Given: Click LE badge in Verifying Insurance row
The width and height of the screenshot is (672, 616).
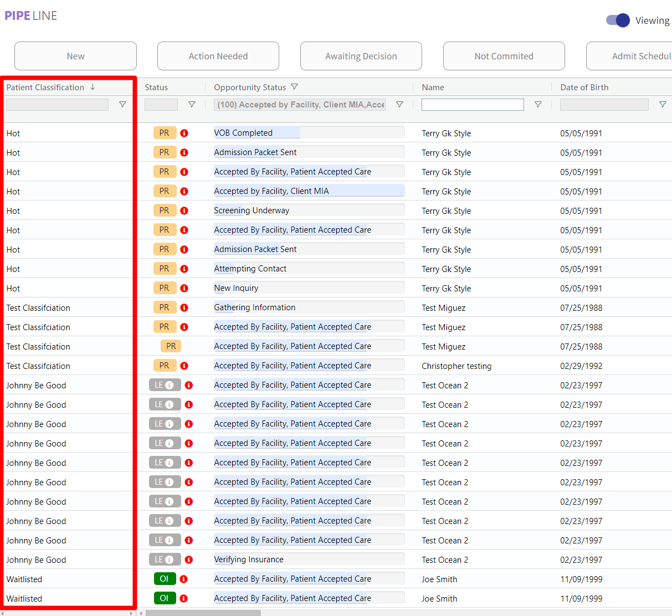Looking at the screenshot, I should [x=165, y=559].
